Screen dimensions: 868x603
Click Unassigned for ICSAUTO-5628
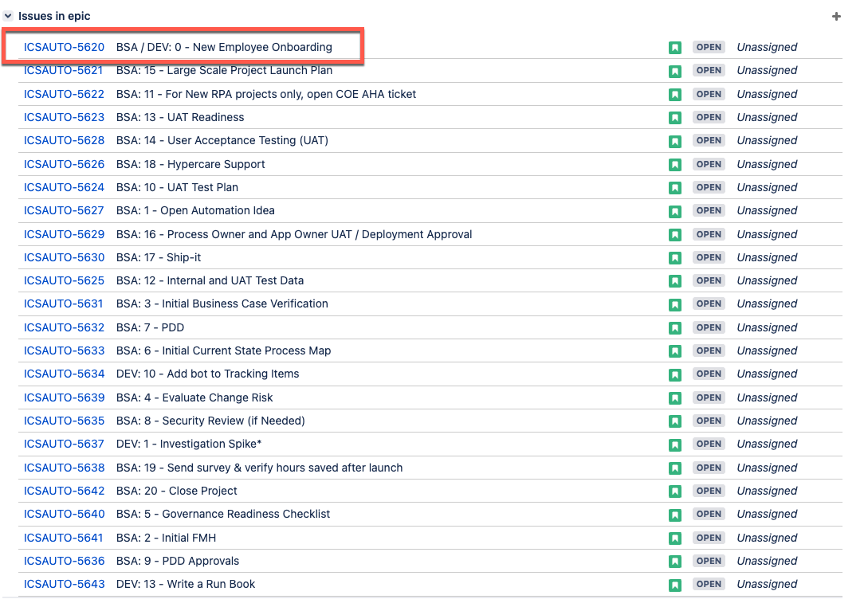pyautogui.click(x=767, y=140)
